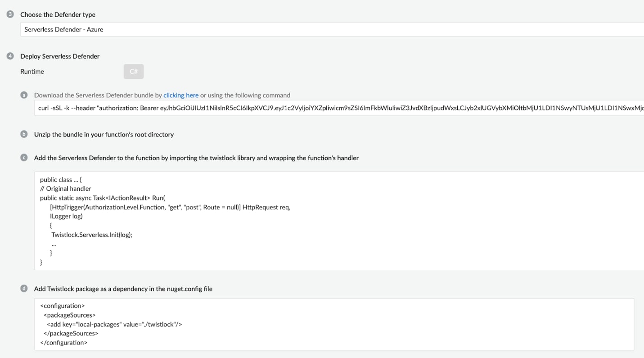The image size is (644, 358).
Task: Click the "Choose the Defender type" heading
Action: pos(58,14)
